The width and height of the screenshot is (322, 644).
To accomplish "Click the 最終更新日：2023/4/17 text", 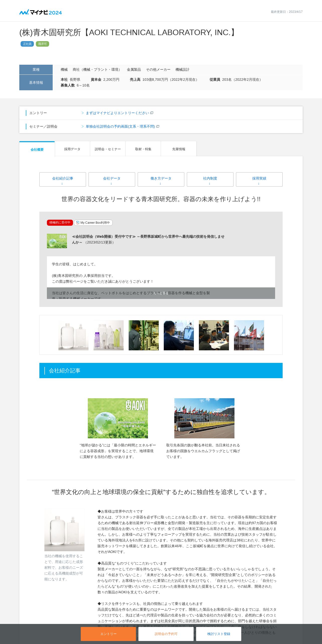I will click(x=287, y=12).
